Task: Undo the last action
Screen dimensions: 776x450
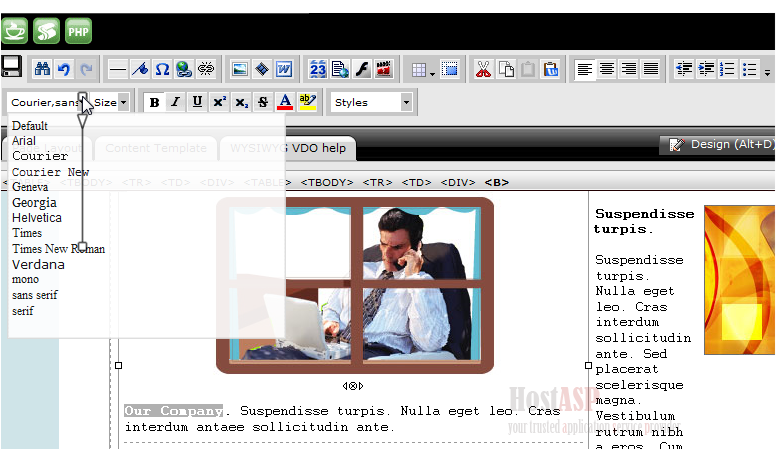Action: coord(64,69)
